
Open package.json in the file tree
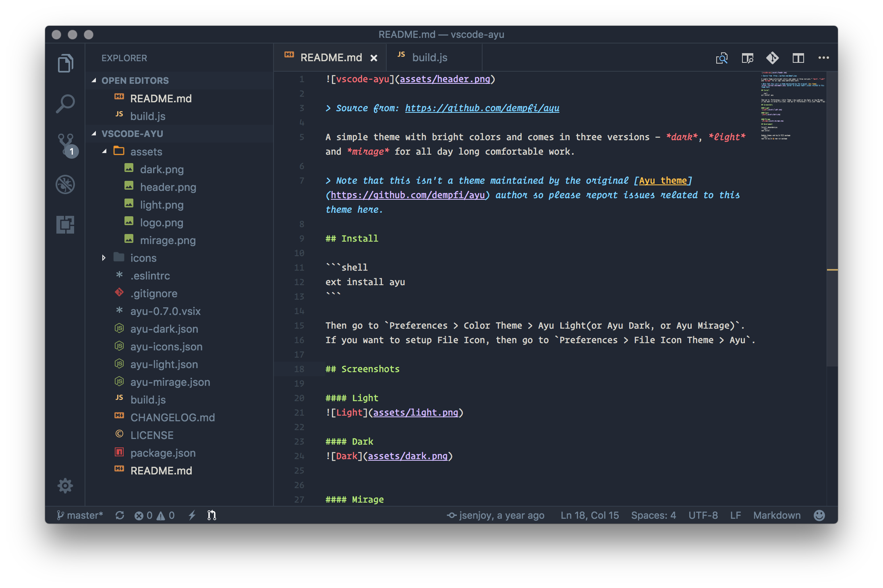pyautogui.click(x=163, y=453)
